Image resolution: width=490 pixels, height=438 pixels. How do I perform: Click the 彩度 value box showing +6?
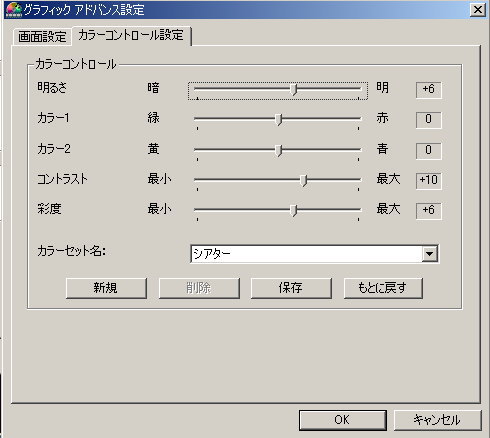click(x=429, y=211)
